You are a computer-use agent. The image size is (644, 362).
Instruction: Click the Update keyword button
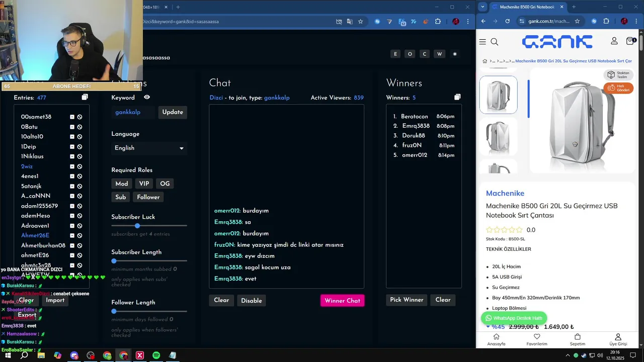[x=173, y=112]
